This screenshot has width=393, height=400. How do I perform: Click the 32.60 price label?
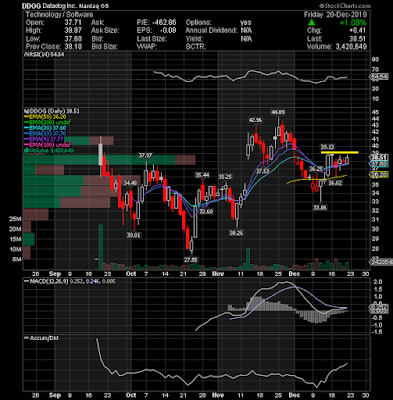[206, 212]
